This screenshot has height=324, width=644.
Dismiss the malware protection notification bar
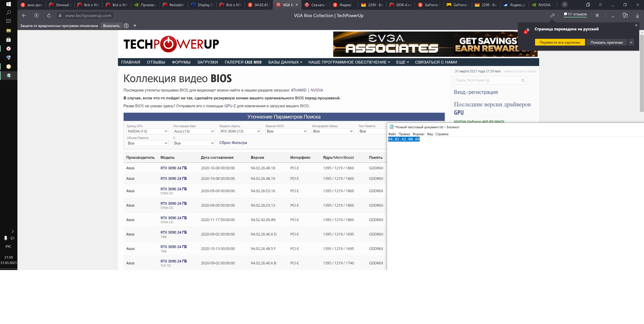point(135,25)
